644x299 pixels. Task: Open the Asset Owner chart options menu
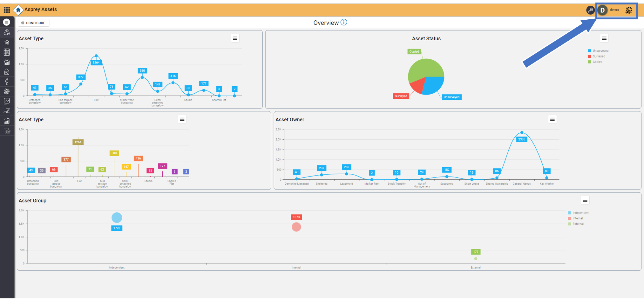[552, 119]
